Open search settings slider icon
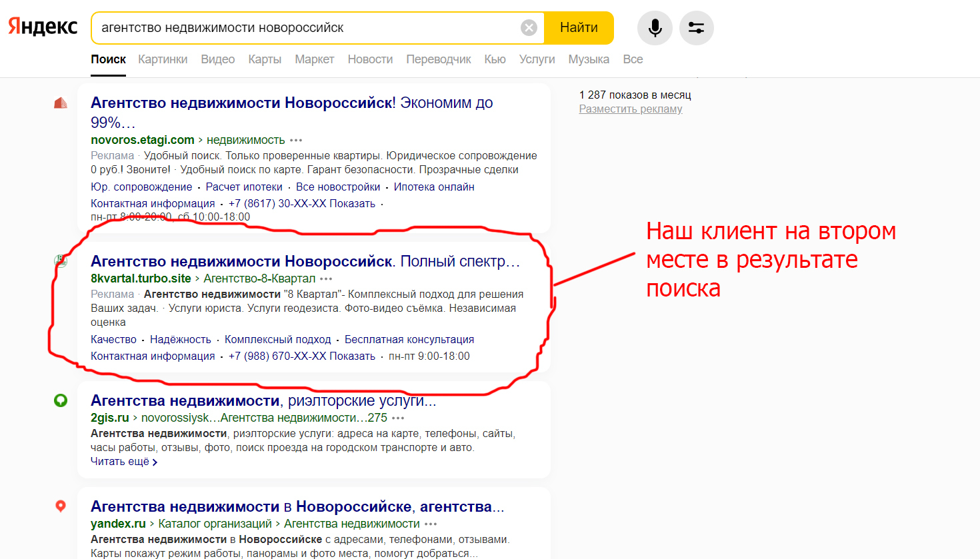Image resolution: width=980 pixels, height=559 pixels. pyautogui.click(x=696, y=28)
